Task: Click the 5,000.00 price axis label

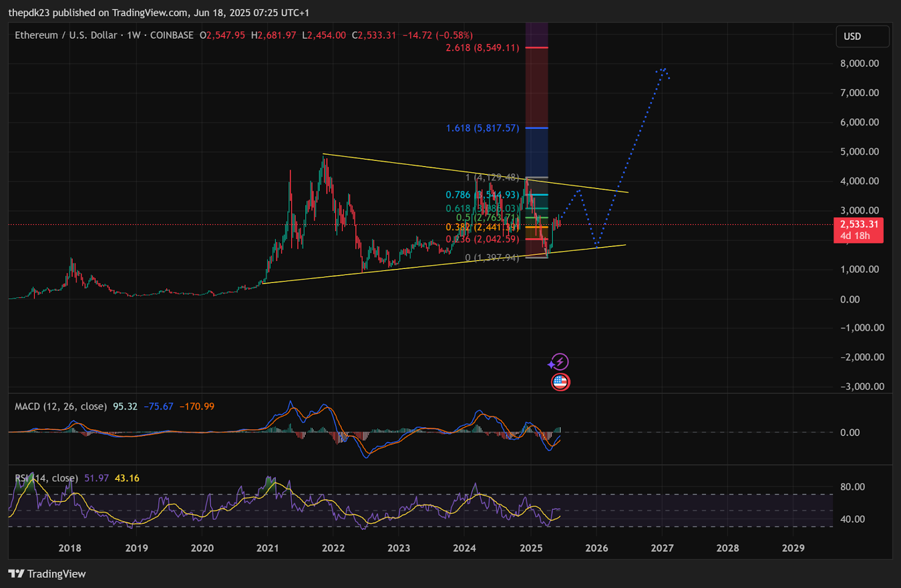Action: 859,152
